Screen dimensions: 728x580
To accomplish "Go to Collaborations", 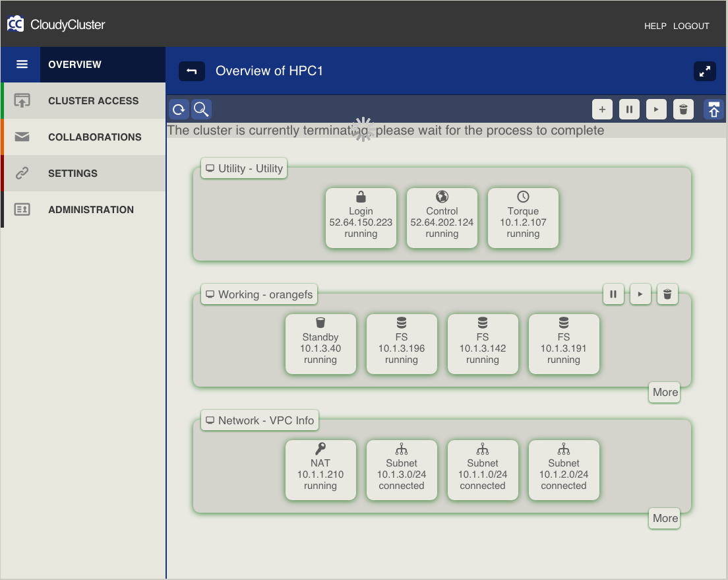I will tap(84, 137).
